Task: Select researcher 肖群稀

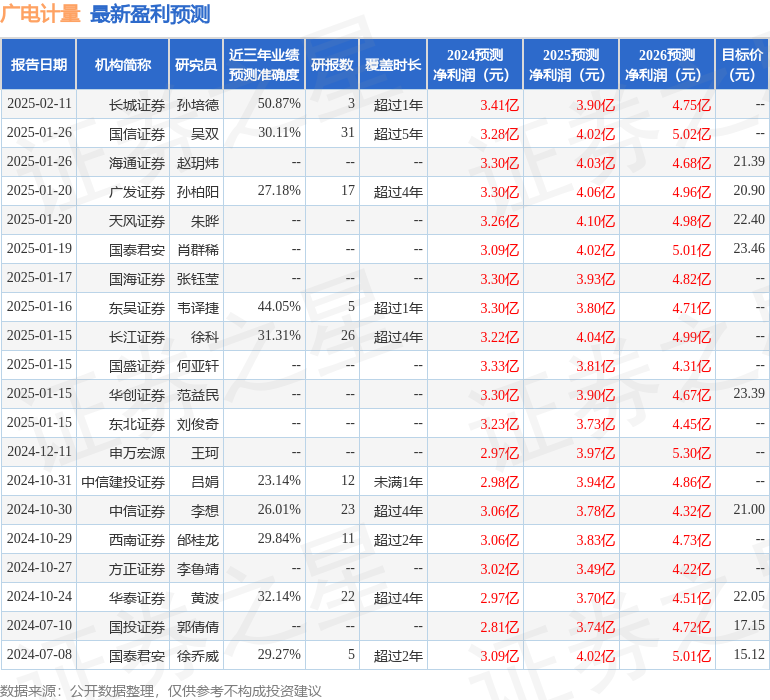Action: 198,250
